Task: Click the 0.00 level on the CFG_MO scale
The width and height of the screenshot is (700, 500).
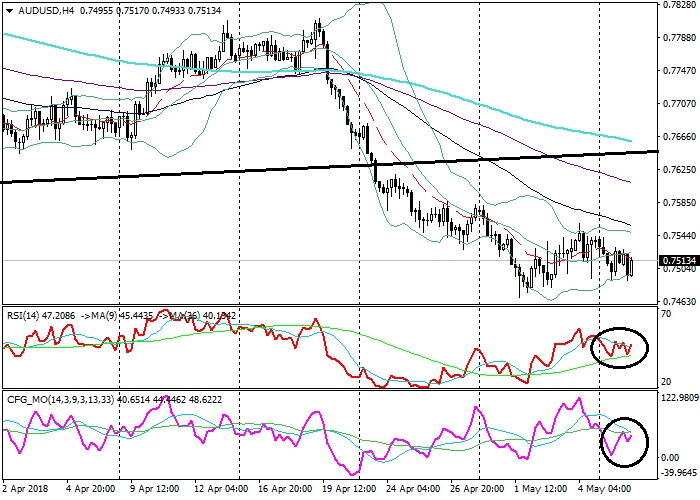Action: click(x=672, y=457)
